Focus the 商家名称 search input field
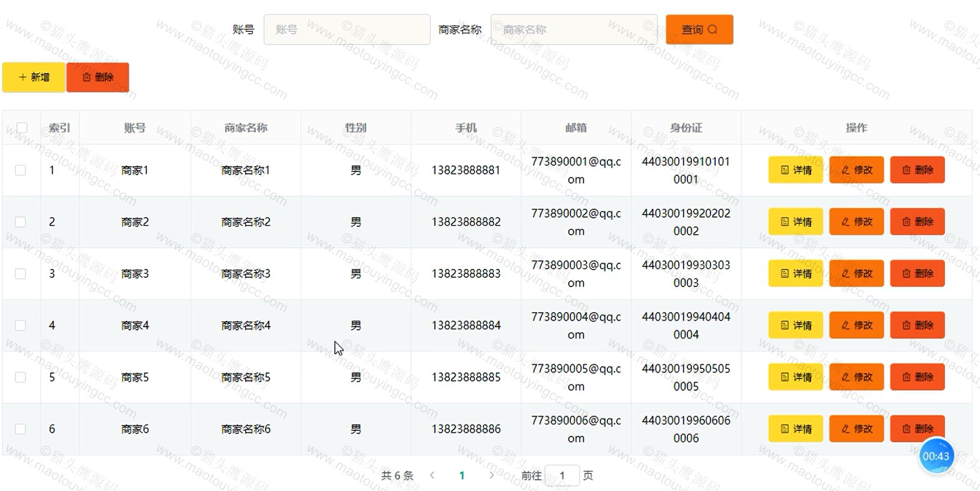 pyautogui.click(x=574, y=29)
